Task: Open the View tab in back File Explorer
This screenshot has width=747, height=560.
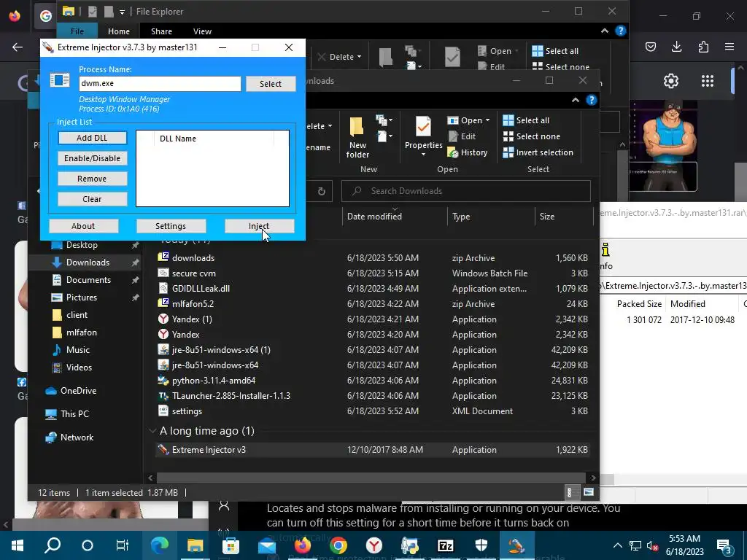Action: pyautogui.click(x=203, y=31)
